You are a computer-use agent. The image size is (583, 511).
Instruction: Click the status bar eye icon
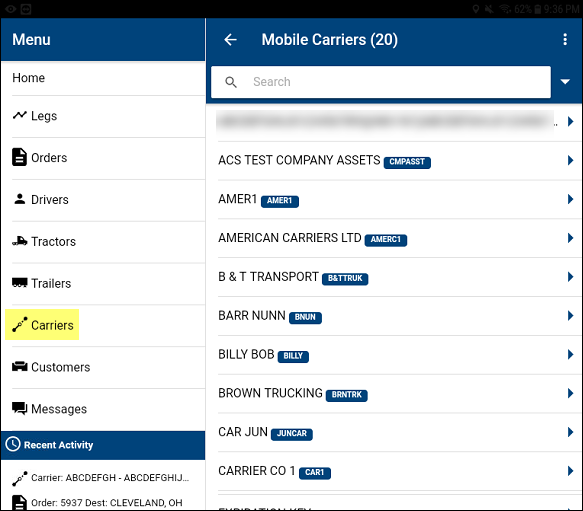[x=10, y=9]
